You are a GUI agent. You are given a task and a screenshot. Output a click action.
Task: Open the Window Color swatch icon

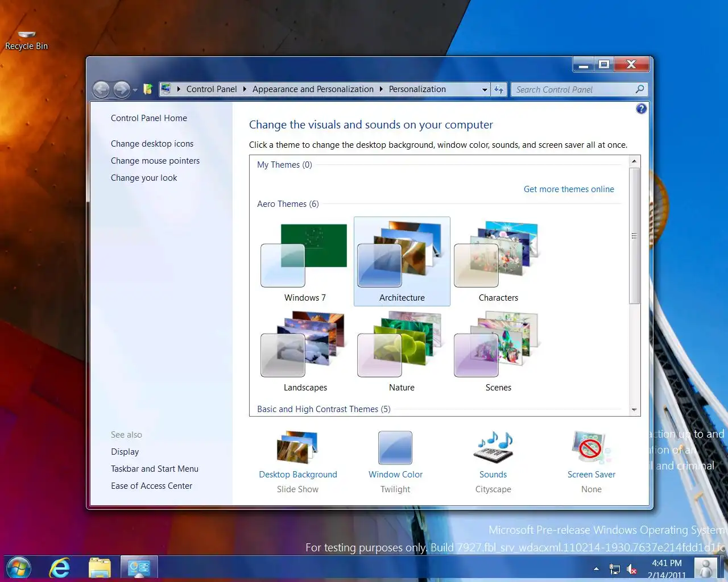coord(395,448)
